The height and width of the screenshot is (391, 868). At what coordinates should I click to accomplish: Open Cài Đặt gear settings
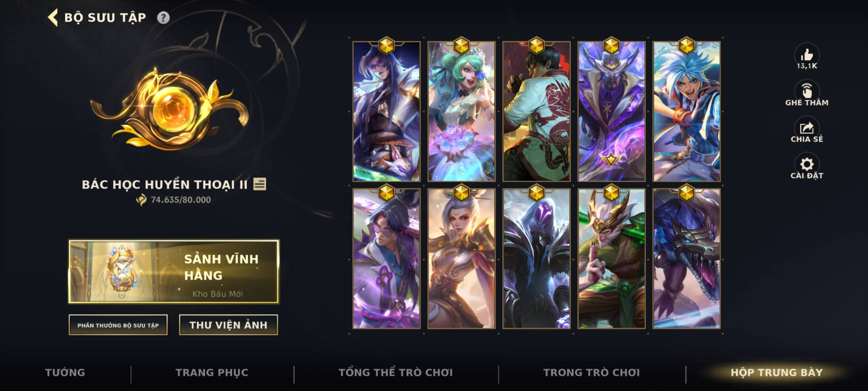(x=807, y=164)
